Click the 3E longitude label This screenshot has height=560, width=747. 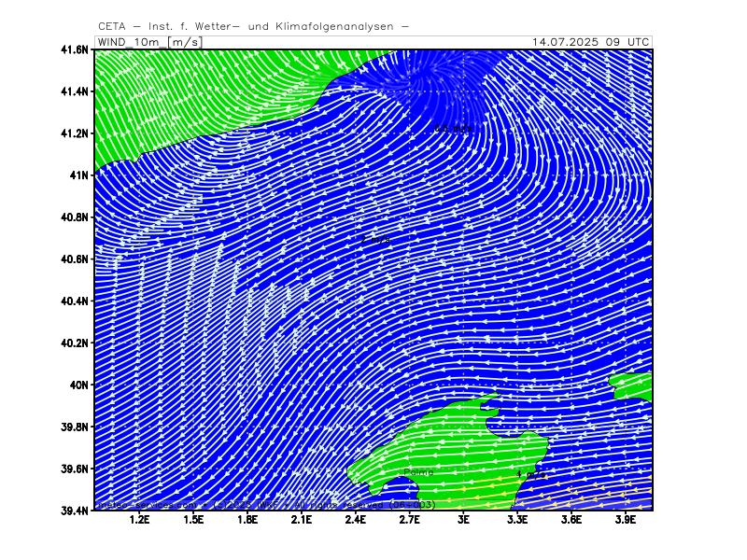pos(463,519)
